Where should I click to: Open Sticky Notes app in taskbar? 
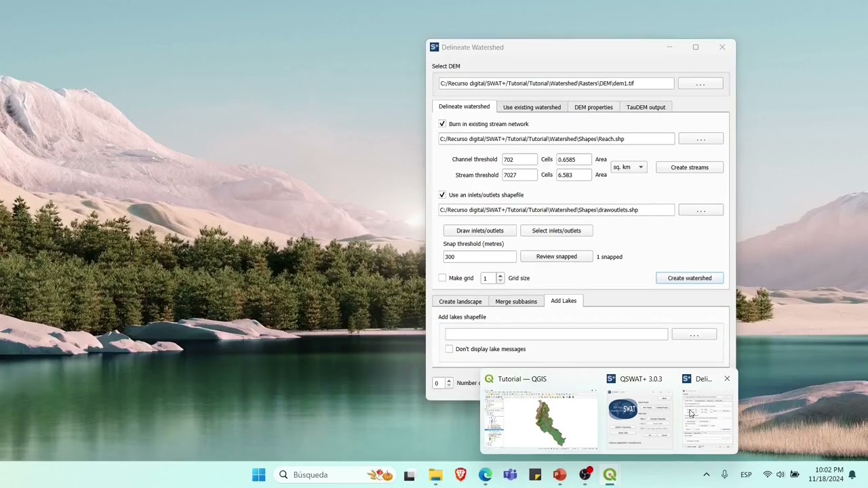pos(535,475)
